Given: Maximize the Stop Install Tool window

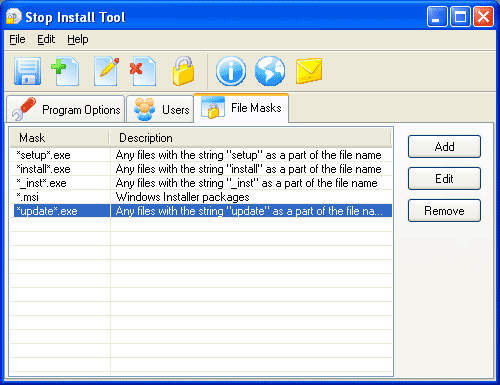Looking at the screenshot, I should pos(460,16).
